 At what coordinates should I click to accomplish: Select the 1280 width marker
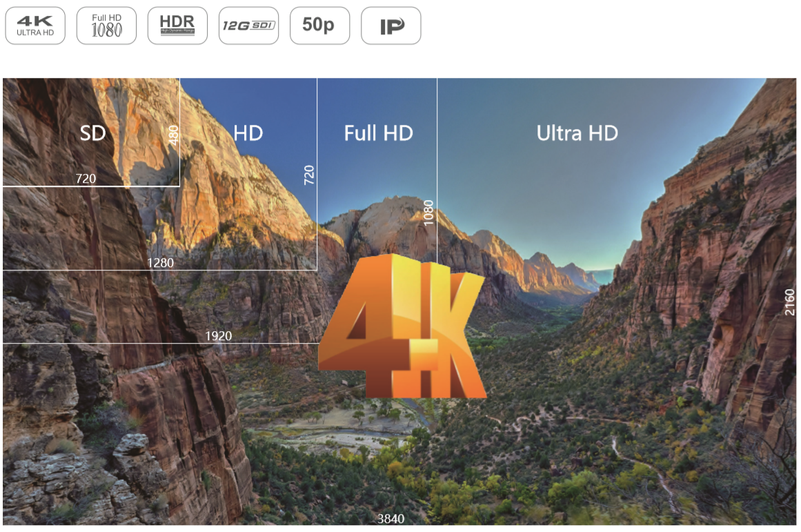(160, 263)
